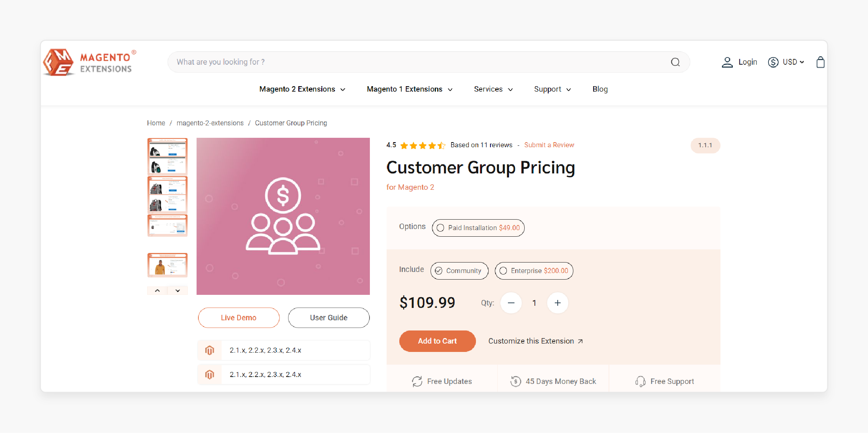Click the Add to Cart button
This screenshot has width=868, height=433.
pos(437,341)
